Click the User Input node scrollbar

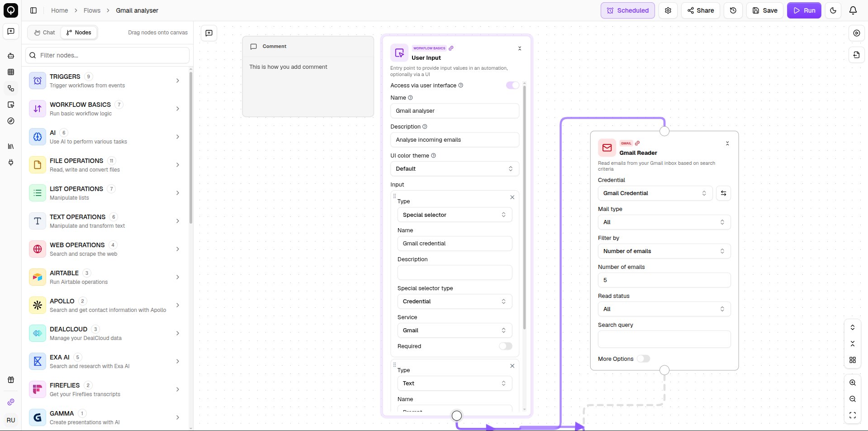[x=524, y=207]
